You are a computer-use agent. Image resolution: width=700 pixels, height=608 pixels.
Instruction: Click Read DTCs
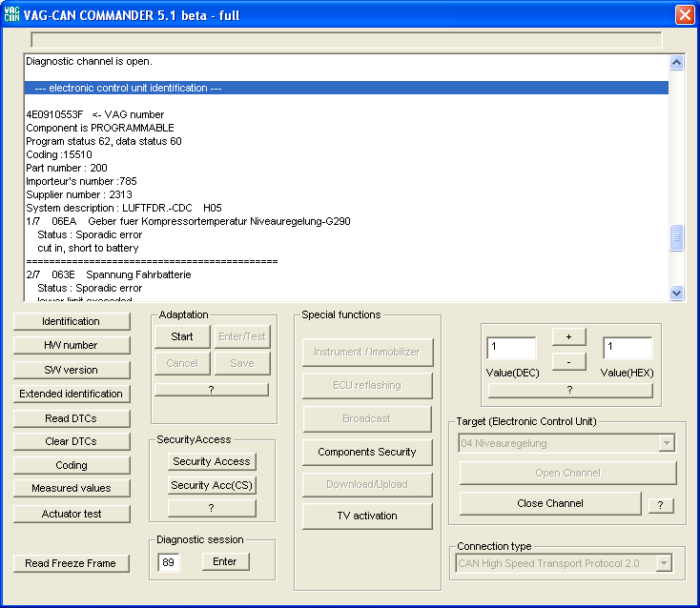(72, 418)
